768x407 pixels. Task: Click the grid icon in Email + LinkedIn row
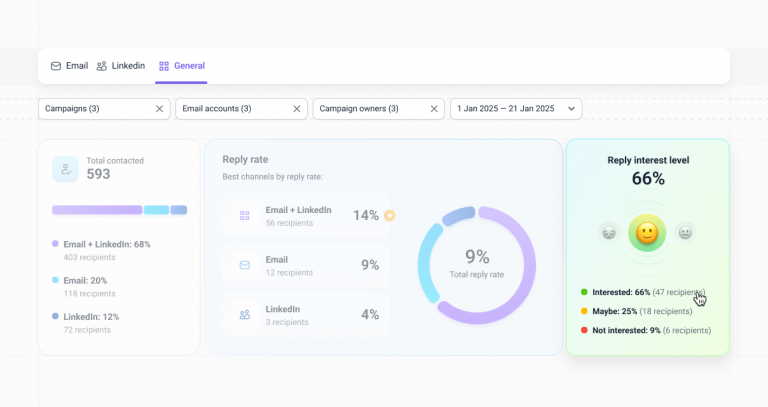coord(244,215)
